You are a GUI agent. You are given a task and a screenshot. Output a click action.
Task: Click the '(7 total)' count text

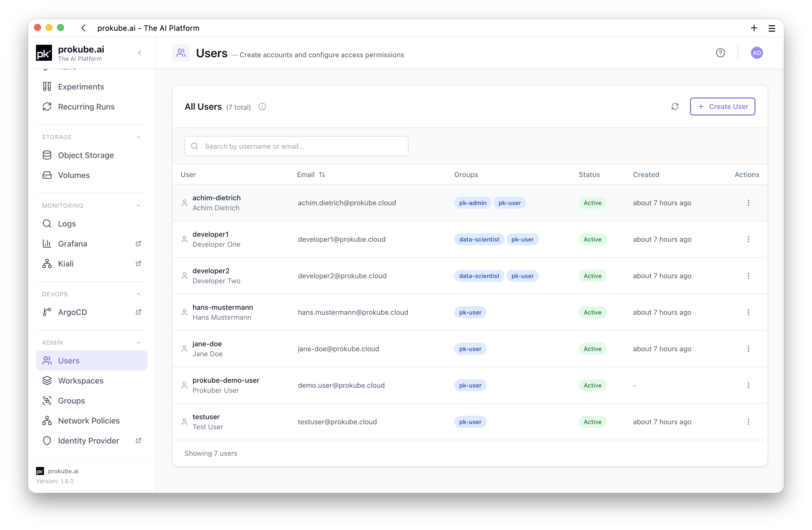(238, 107)
